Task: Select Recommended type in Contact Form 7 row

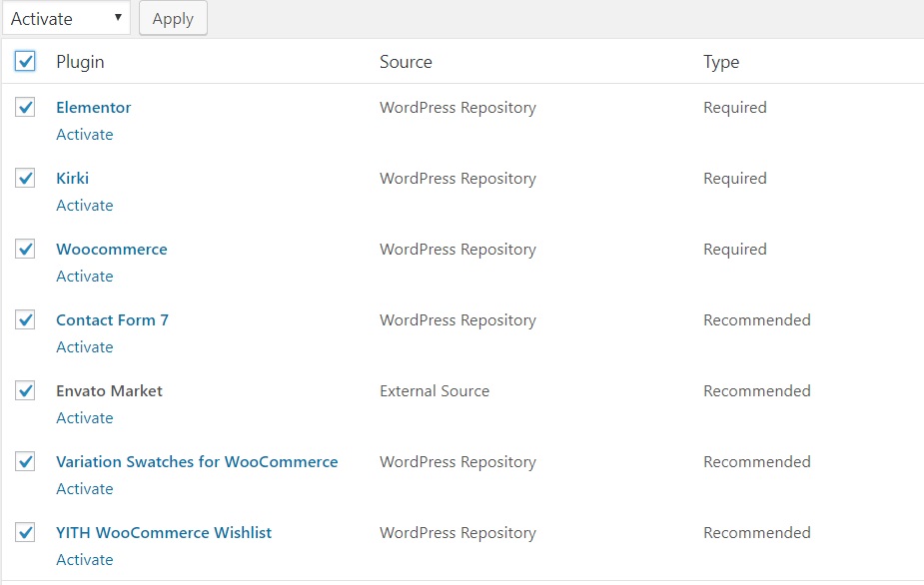Action: [757, 319]
